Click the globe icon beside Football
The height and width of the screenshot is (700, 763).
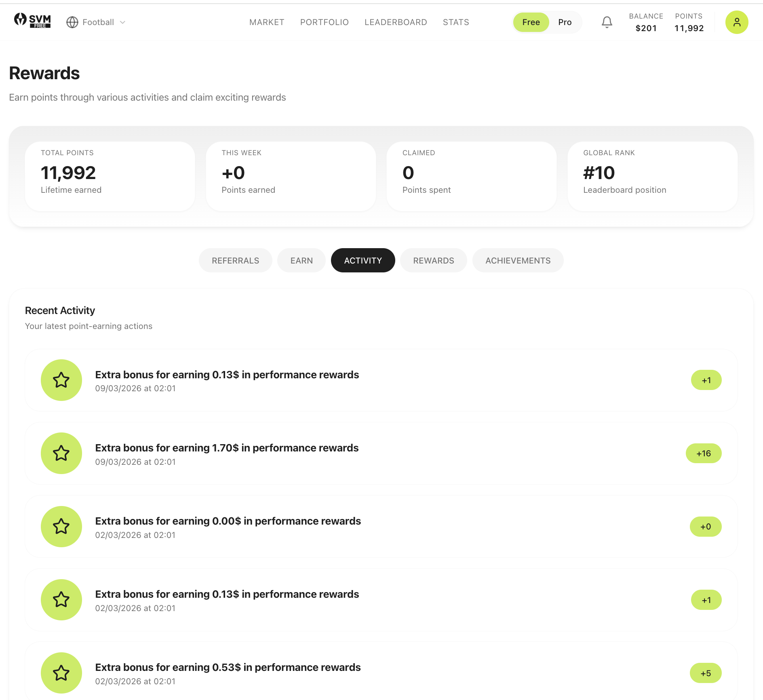click(72, 22)
